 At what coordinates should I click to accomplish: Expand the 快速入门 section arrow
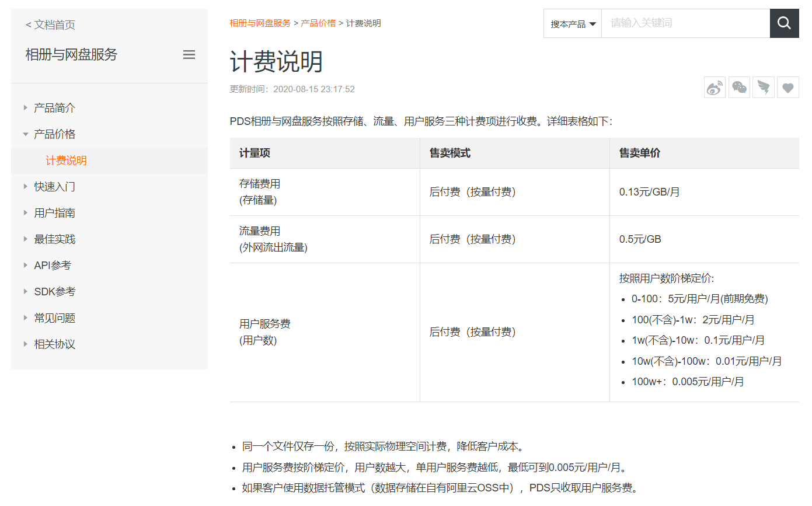pyautogui.click(x=26, y=186)
